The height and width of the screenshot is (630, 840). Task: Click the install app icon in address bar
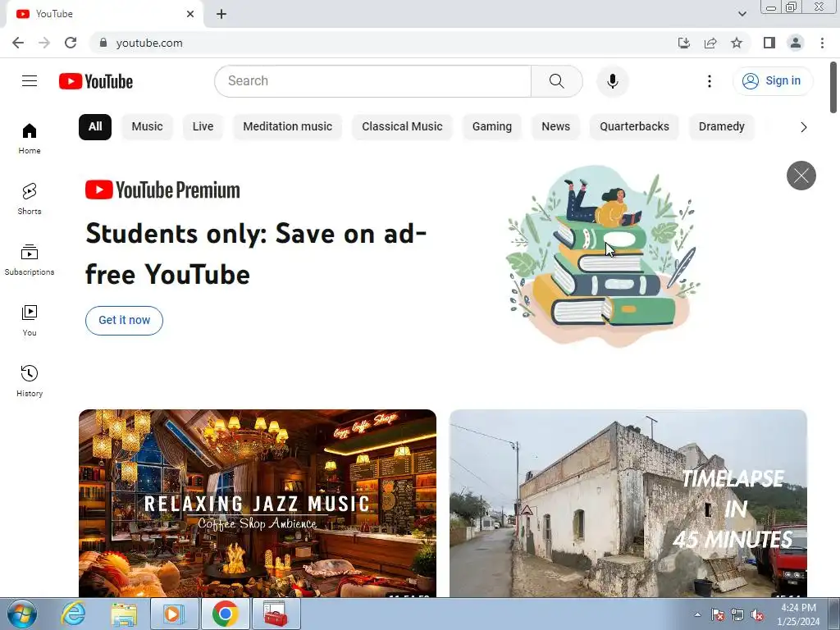pyautogui.click(x=683, y=43)
